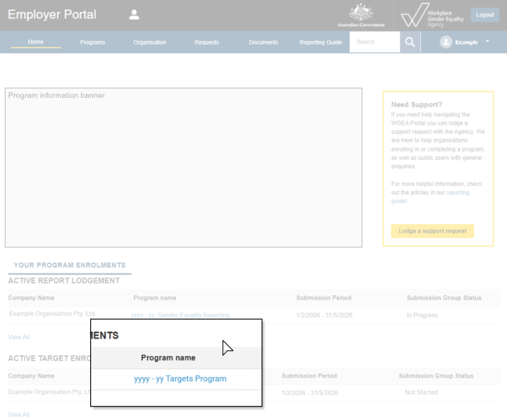Viewport: 507px width, 420px height.
Task: Click the Example account avatar icon
Action: pos(446,42)
